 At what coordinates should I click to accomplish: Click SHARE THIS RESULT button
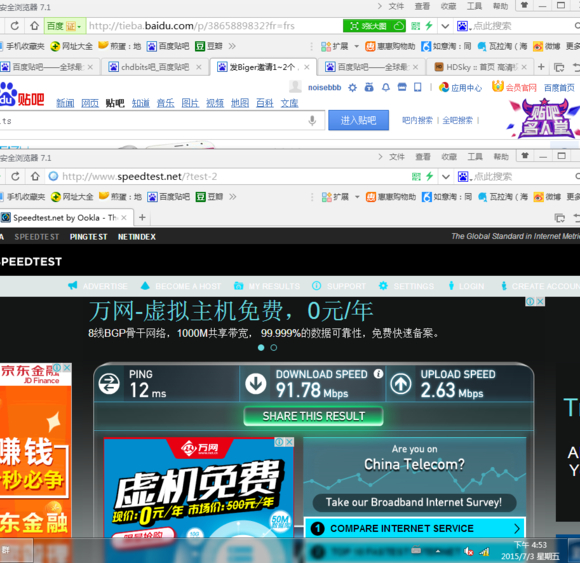coord(314,416)
